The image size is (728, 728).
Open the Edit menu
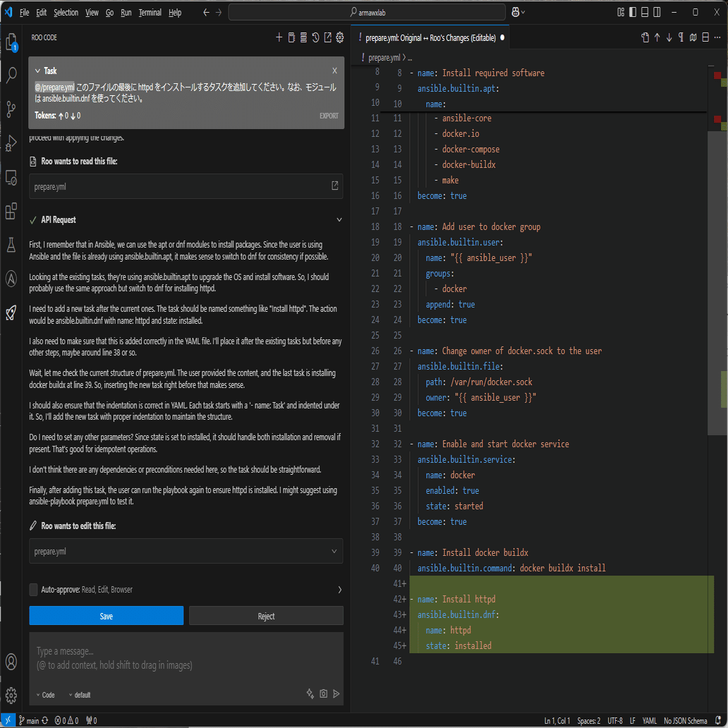point(42,13)
